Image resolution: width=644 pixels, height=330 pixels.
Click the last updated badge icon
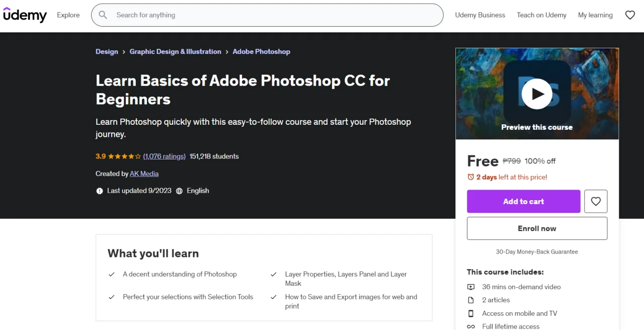click(99, 191)
